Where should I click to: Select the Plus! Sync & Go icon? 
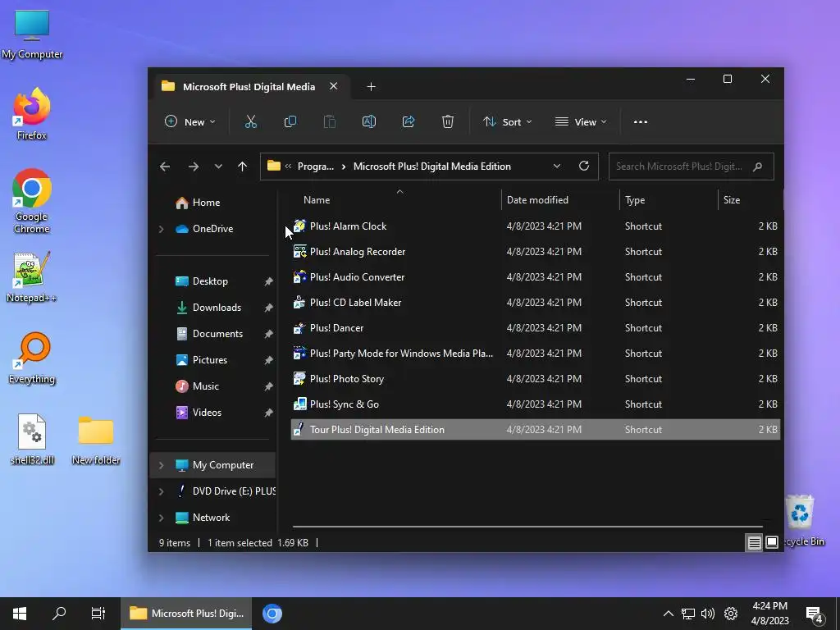pos(299,404)
